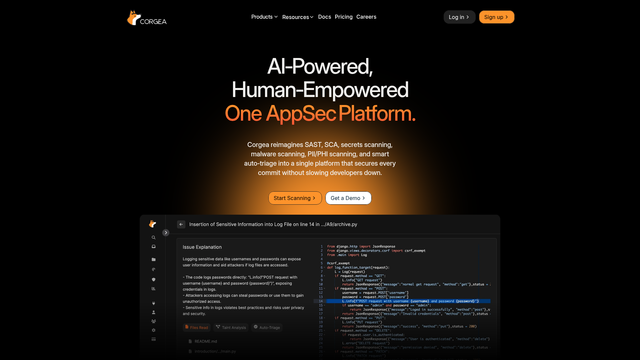
Task: Click the shield icon in the sidebar
Action: pos(153,280)
